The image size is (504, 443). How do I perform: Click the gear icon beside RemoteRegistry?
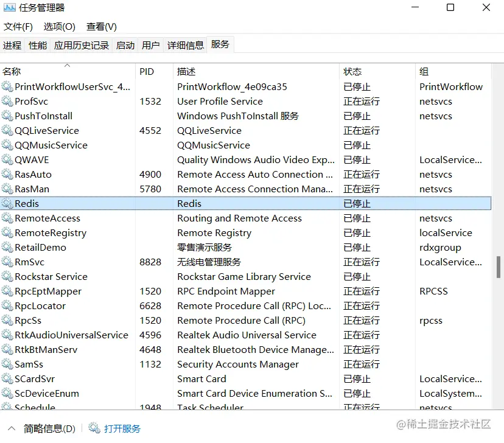click(7, 232)
